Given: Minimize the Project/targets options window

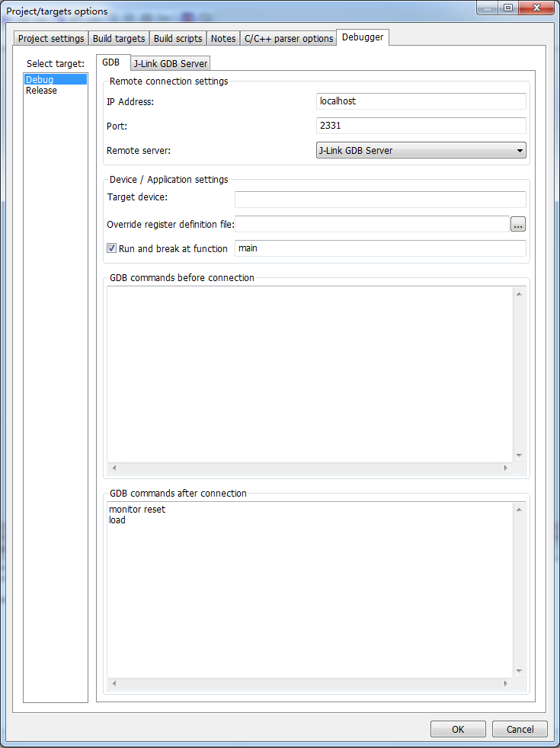Looking at the screenshot, I should [488, 8].
